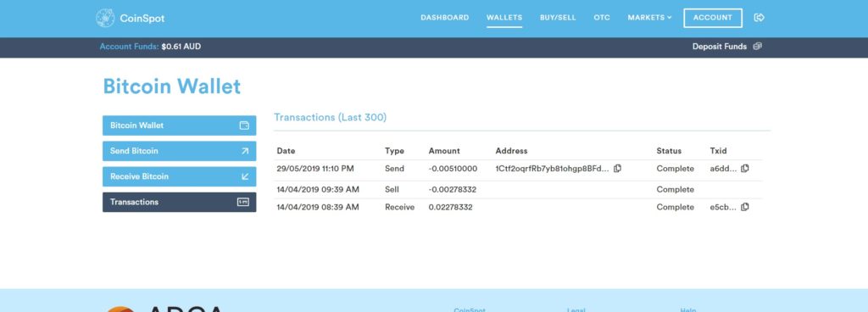The width and height of the screenshot is (868, 312).
Task: Click the Amount column header
Action: click(x=444, y=150)
